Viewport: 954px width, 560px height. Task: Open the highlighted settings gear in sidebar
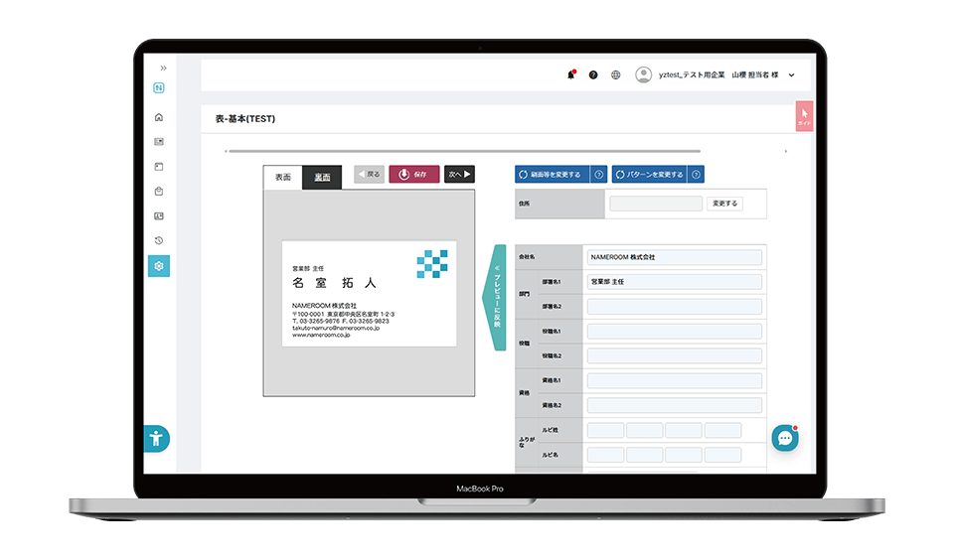tap(159, 266)
